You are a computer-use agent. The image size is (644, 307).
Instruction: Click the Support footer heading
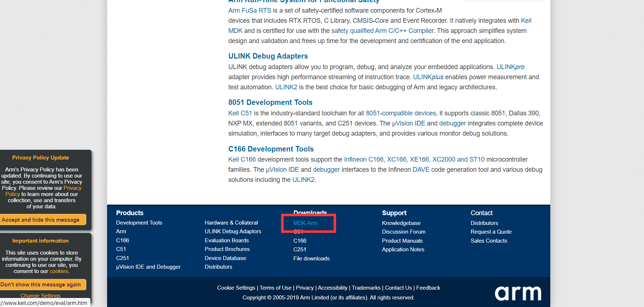[x=394, y=213]
